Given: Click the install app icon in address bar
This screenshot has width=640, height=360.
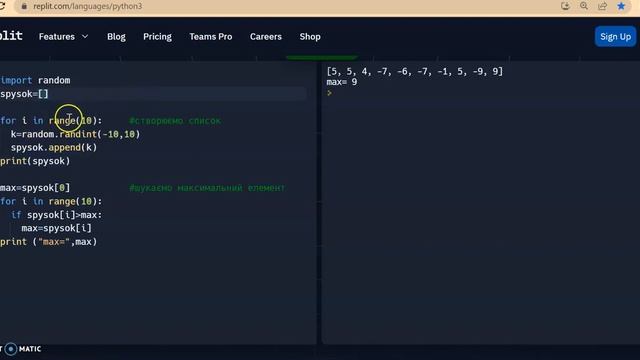Looking at the screenshot, I should coord(565,6).
